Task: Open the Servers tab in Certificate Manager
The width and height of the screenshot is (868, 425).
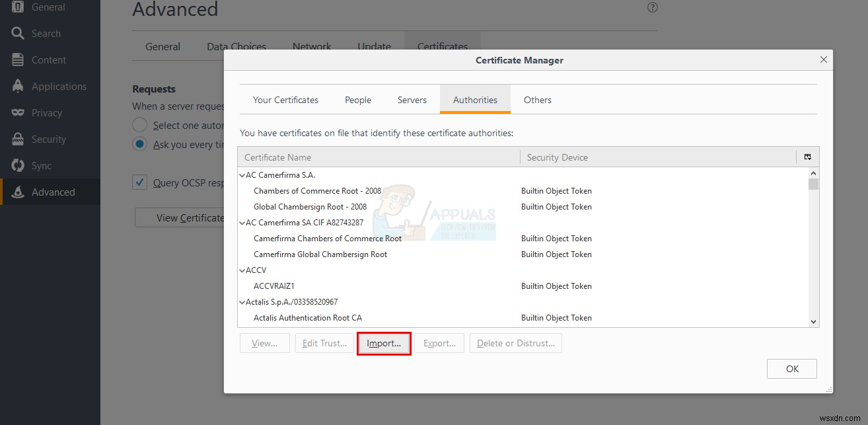Action: (x=412, y=99)
